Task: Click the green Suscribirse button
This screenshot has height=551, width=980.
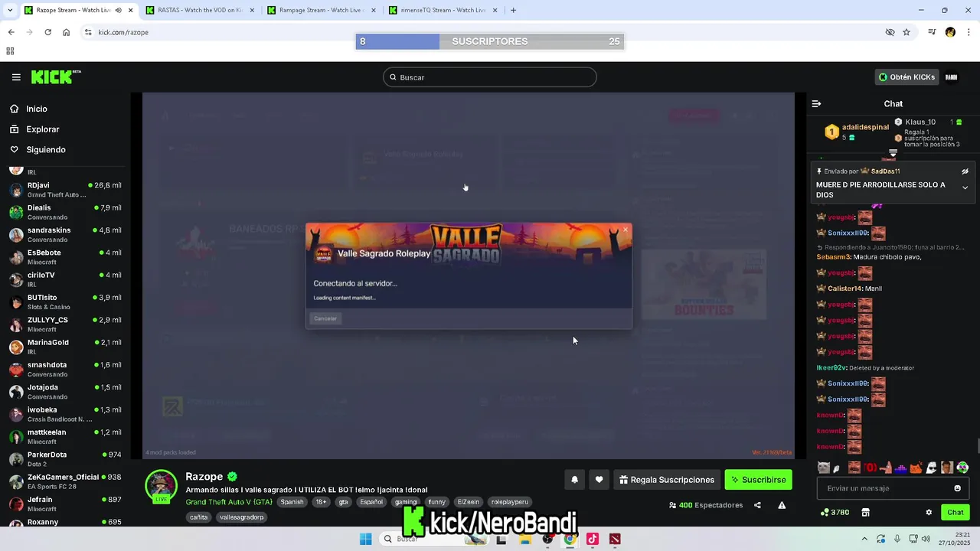Action: click(758, 480)
